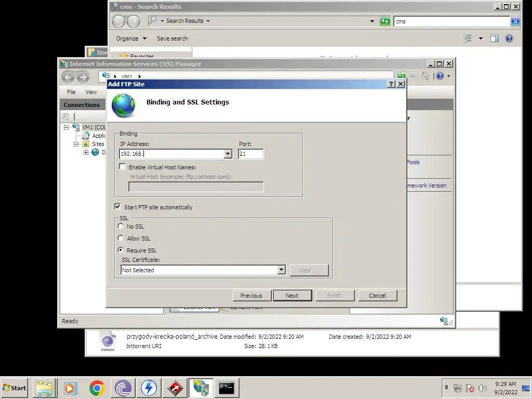Open the torrent client taskbar icon
This screenshot has width=532, height=399.
click(123, 388)
